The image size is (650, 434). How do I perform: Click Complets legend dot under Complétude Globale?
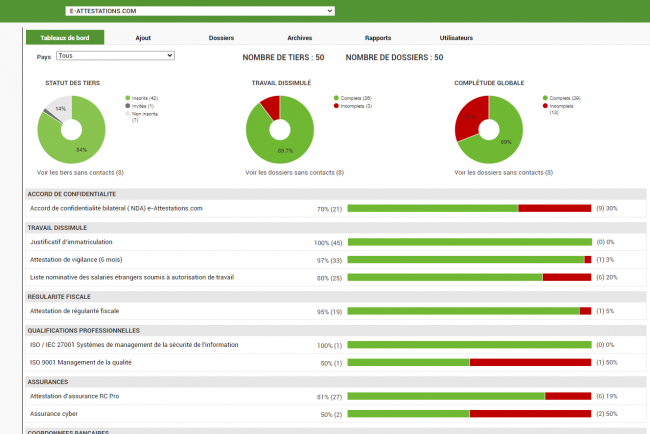pyautogui.click(x=545, y=98)
